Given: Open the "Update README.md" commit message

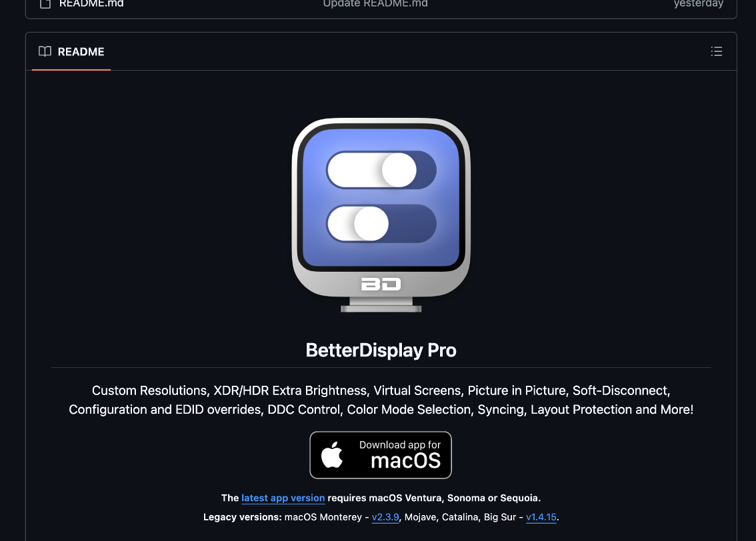Looking at the screenshot, I should [375, 4].
